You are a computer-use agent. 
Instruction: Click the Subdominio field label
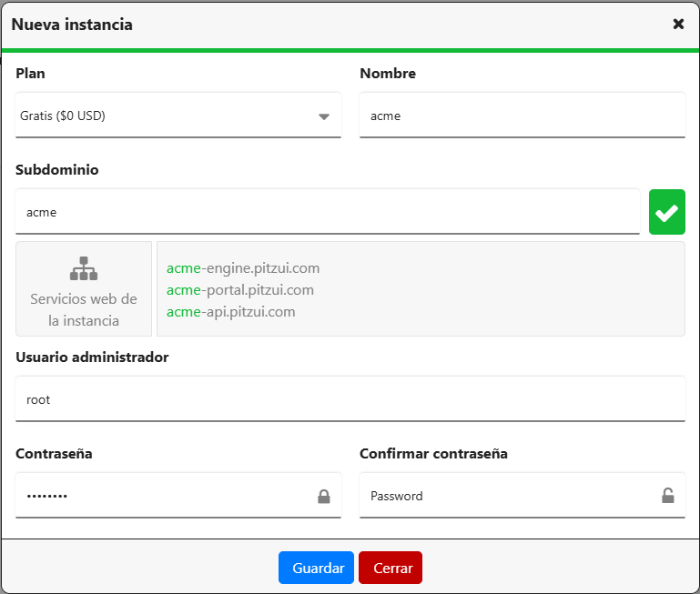point(57,169)
